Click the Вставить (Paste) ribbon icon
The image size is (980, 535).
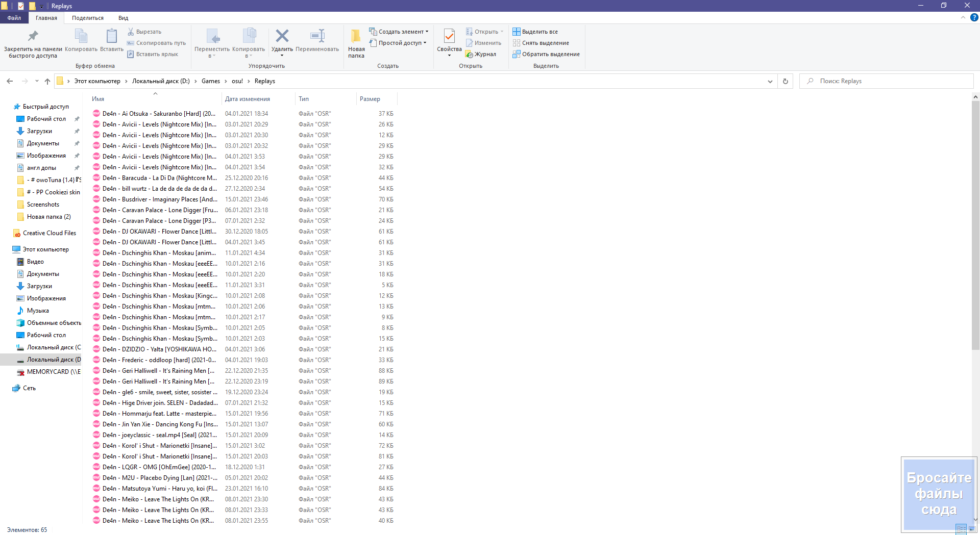tap(111, 36)
